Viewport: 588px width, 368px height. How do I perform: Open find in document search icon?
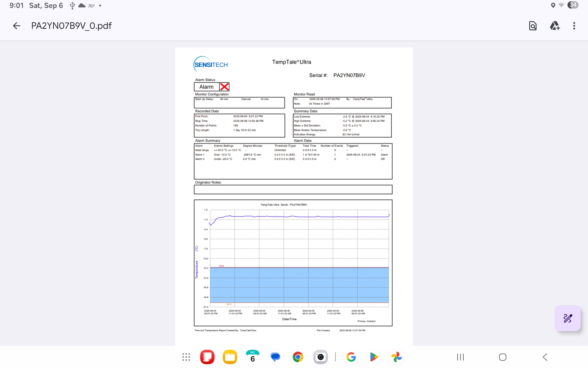coord(533,26)
